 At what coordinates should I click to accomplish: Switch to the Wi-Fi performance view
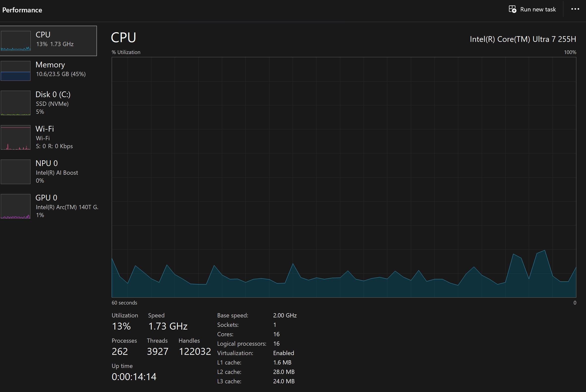pyautogui.click(x=45, y=129)
